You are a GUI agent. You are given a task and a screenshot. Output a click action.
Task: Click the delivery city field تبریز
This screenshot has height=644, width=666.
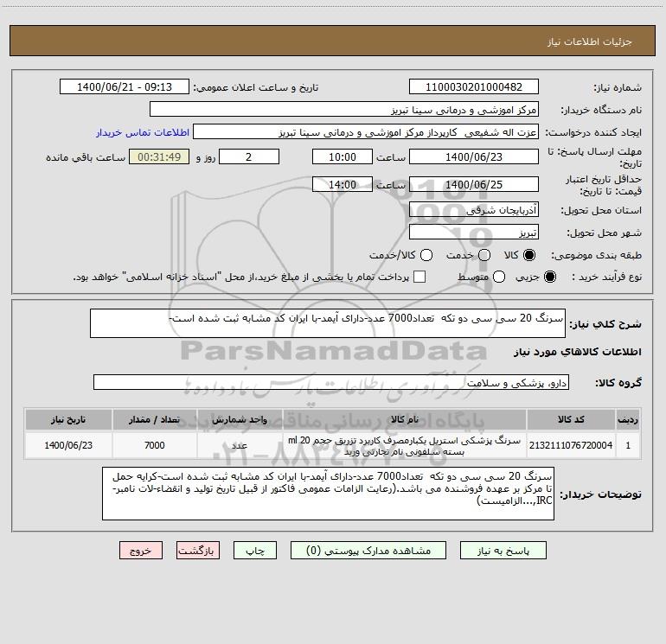tap(474, 233)
